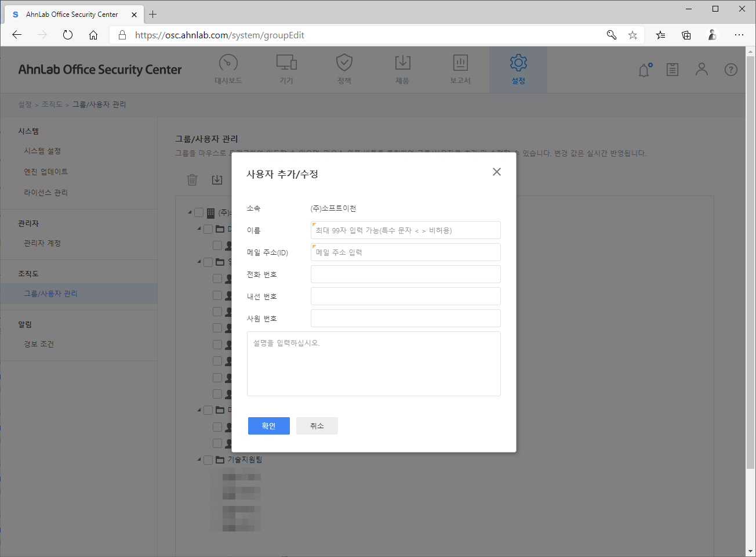Open 경보 조건 in sidebar
756x557 pixels.
click(x=39, y=344)
